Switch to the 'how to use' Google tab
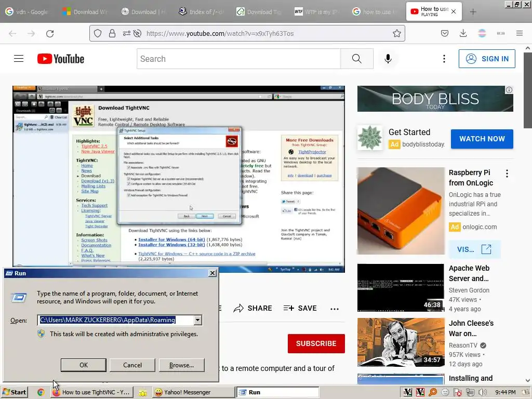Image resolution: width=532 pixels, height=399 pixels. pyautogui.click(x=375, y=12)
